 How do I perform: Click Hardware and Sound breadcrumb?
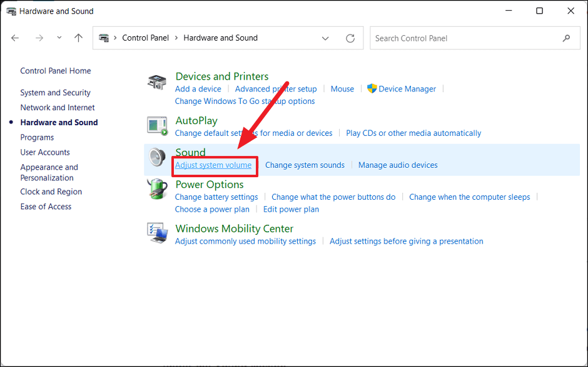pyautogui.click(x=220, y=38)
